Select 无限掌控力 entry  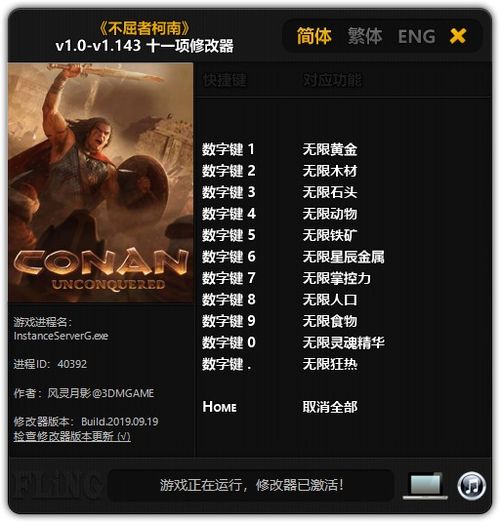pyautogui.click(x=337, y=278)
